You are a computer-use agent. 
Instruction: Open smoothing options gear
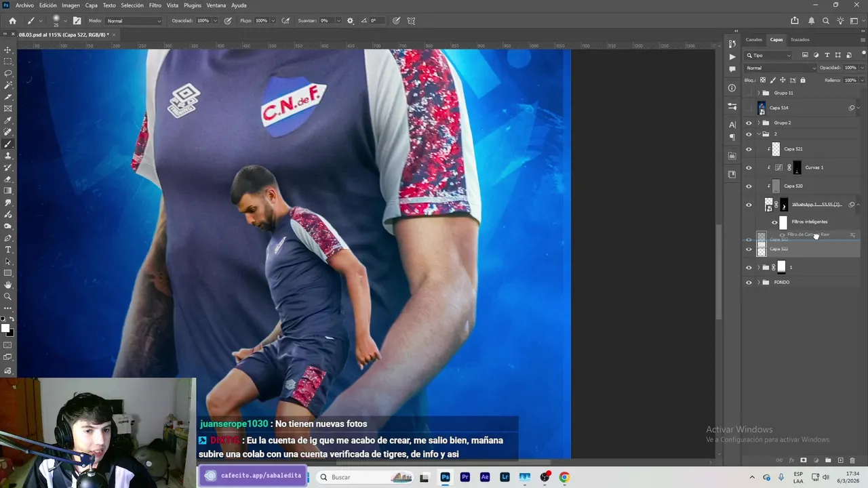pos(350,21)
